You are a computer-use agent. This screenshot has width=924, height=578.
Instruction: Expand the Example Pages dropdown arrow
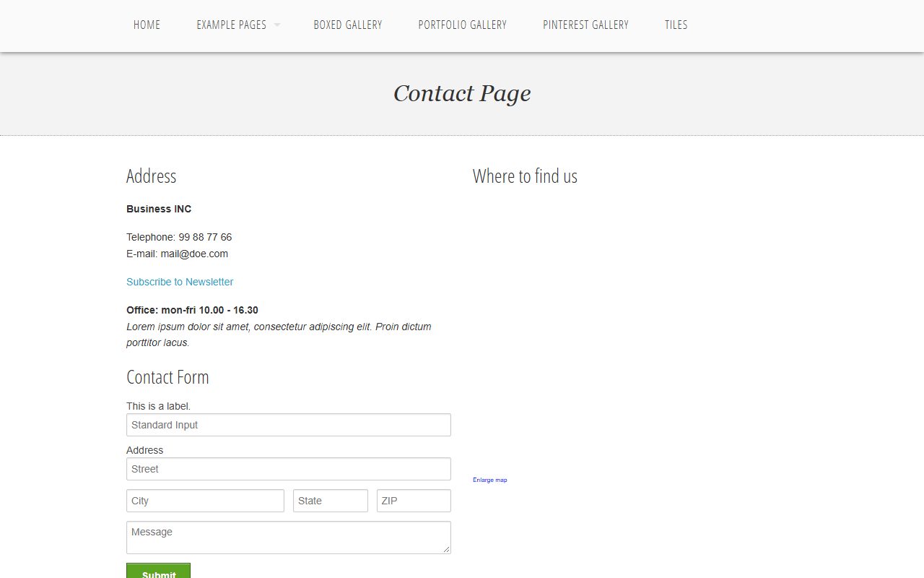point(277,25)
